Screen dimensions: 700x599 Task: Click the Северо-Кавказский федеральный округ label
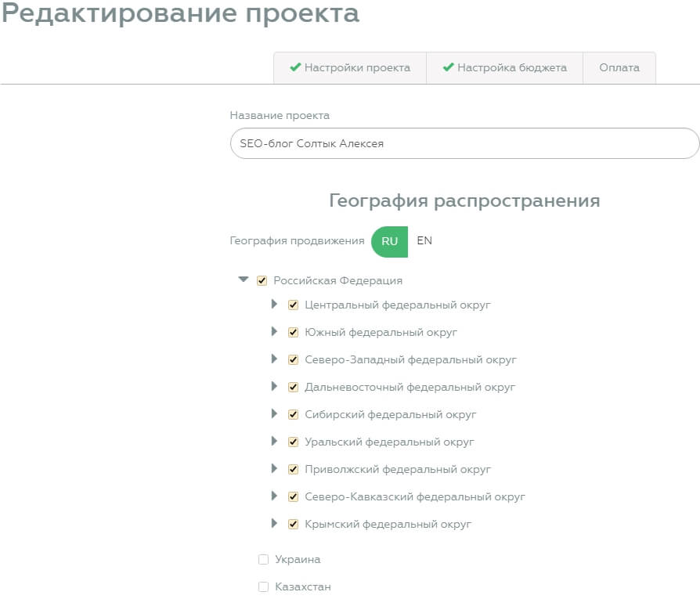415,496
